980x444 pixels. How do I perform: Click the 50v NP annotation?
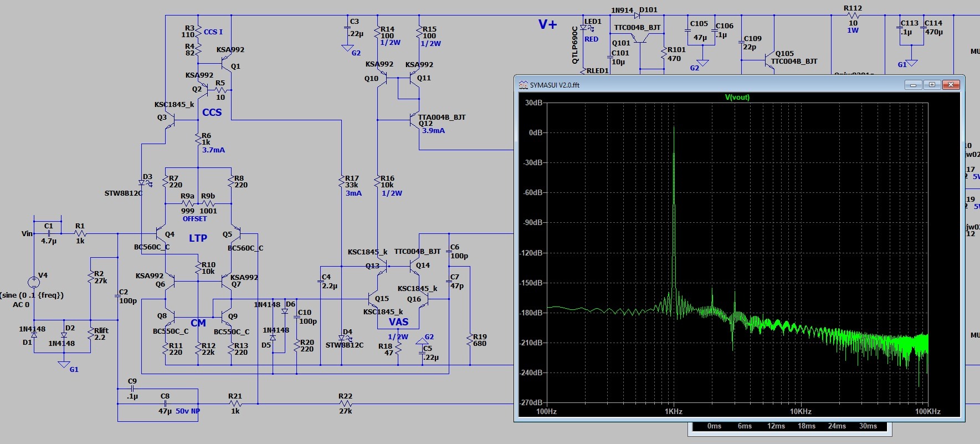point(188,411)
